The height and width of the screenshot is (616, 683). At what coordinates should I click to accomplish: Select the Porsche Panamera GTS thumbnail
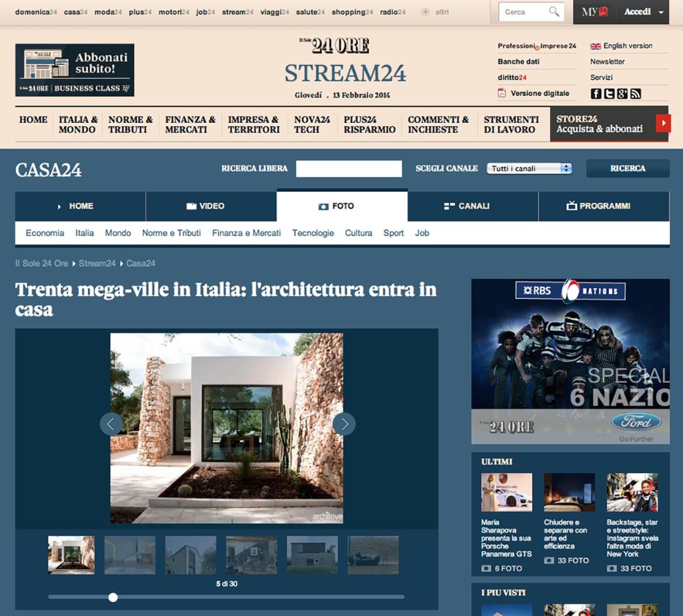coord(506,492)
